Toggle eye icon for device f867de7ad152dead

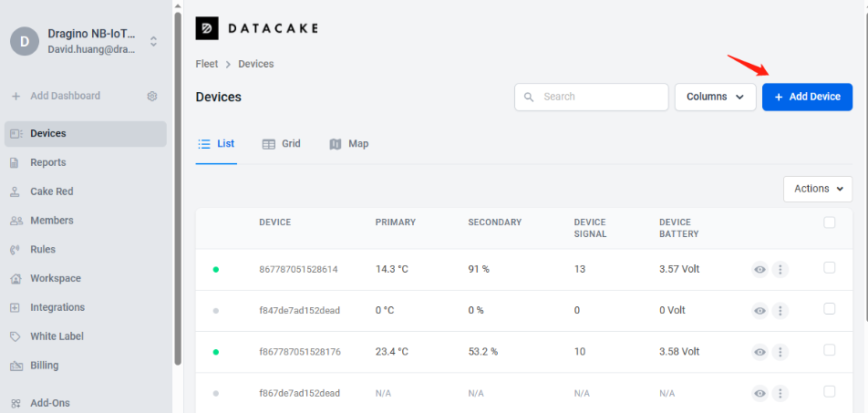(760, 393)
